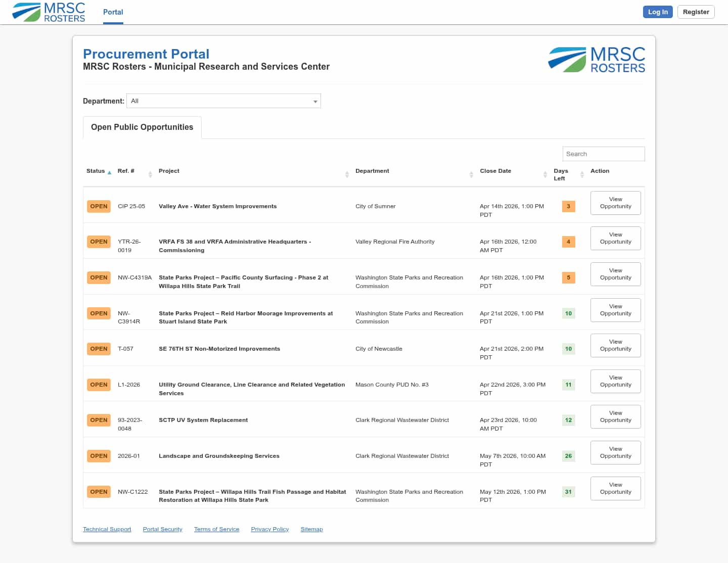Open the Department dropdown
728x563 pixels.
pyautogui.click(x=223, y=101)
